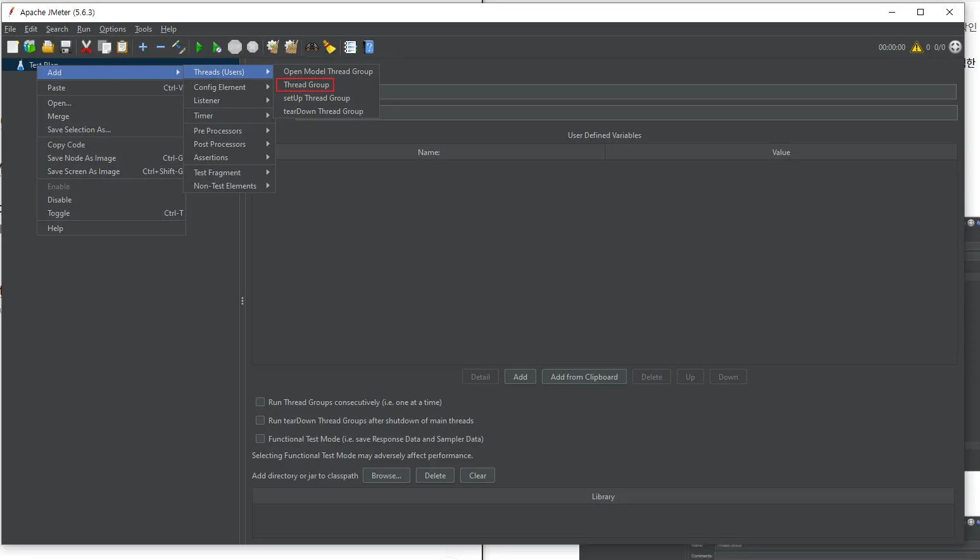Click the New test plan toolbar icon
The height and width of the screenshot is (560, 980).
point(13,47)
